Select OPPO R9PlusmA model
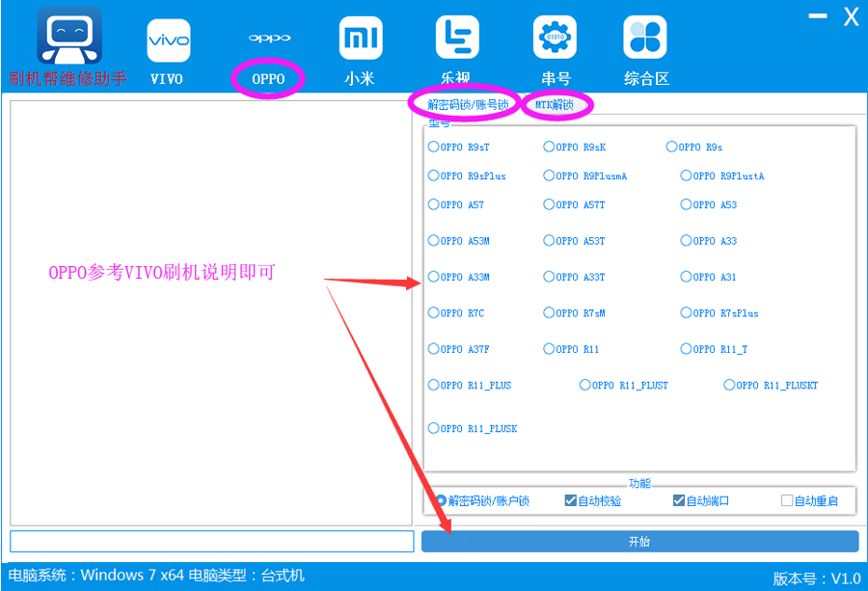Viewport: 868px width, 591px height. tap(585, 176)
